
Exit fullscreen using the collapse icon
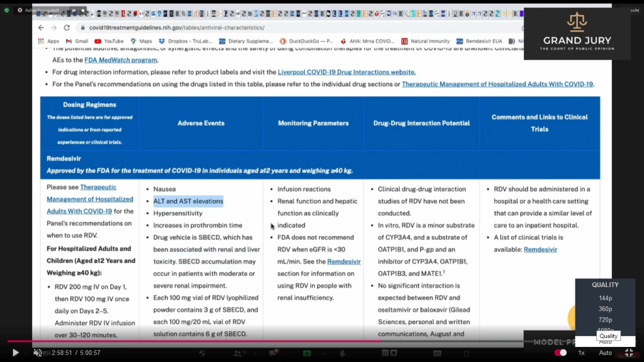tap(628, 353)
